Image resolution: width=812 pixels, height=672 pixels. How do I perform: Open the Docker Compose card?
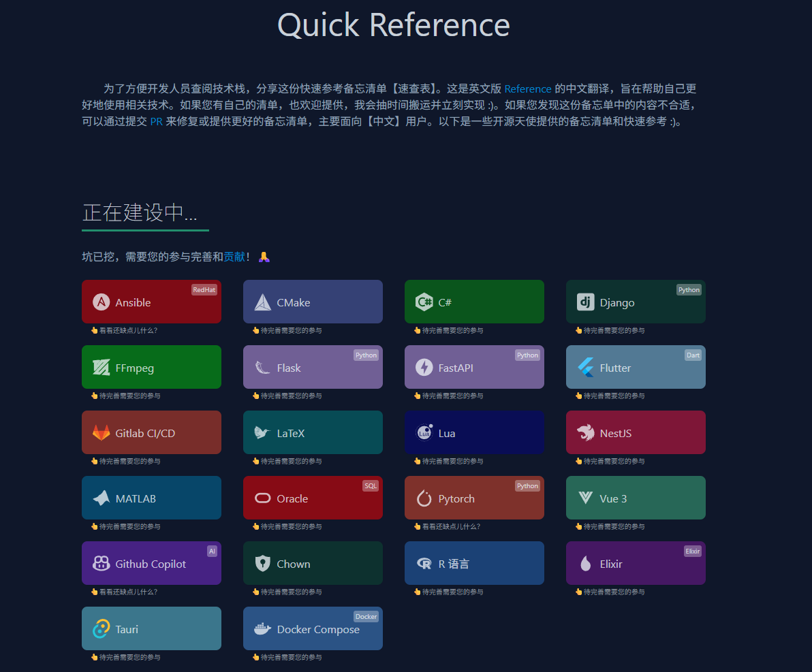[313, 628]
